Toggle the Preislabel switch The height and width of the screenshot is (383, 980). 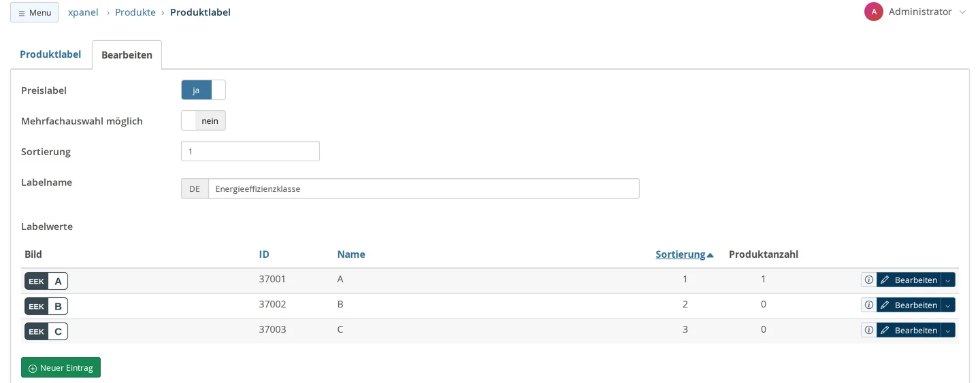click(203, 90)
